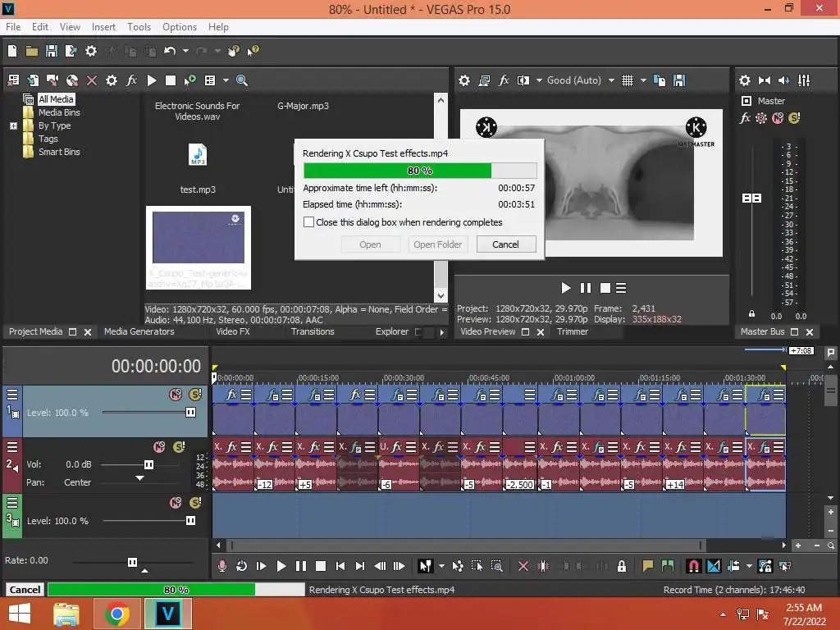Click the Pause button under the video preview
Image resolution: width=840 pixels, height=630 pixels.
[x=586, y=288]
